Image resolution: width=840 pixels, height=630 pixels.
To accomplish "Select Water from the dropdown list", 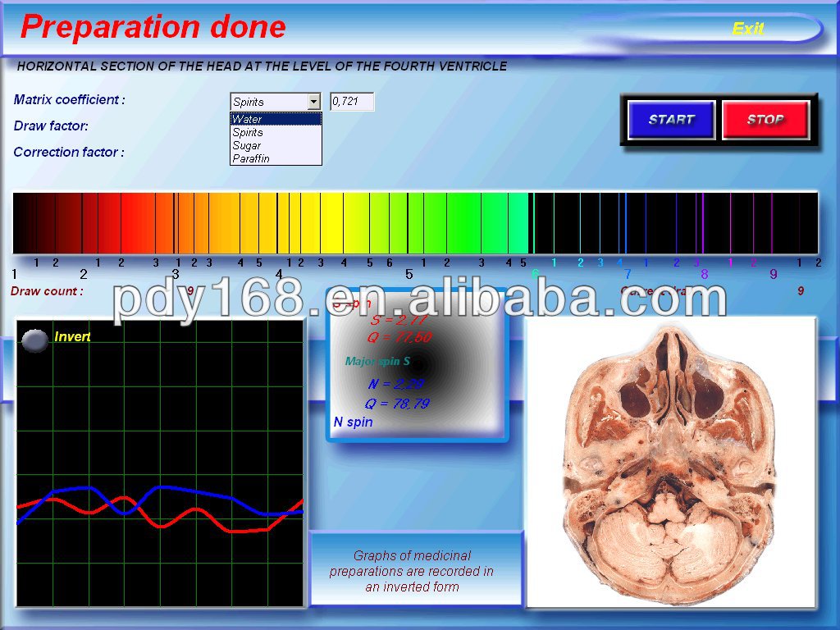I will tap(276, 119).
